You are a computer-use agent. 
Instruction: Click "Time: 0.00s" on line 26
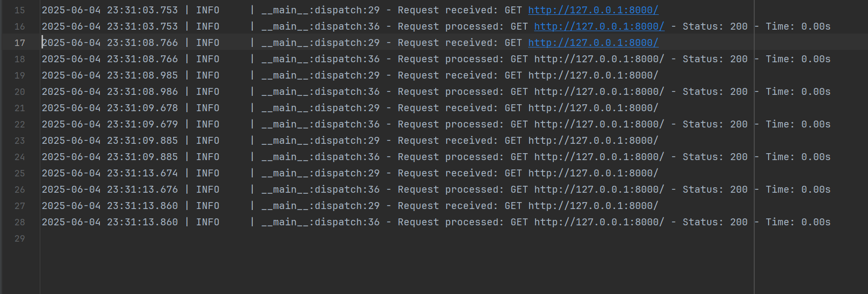pyautogui.click(x=798, y=190)
